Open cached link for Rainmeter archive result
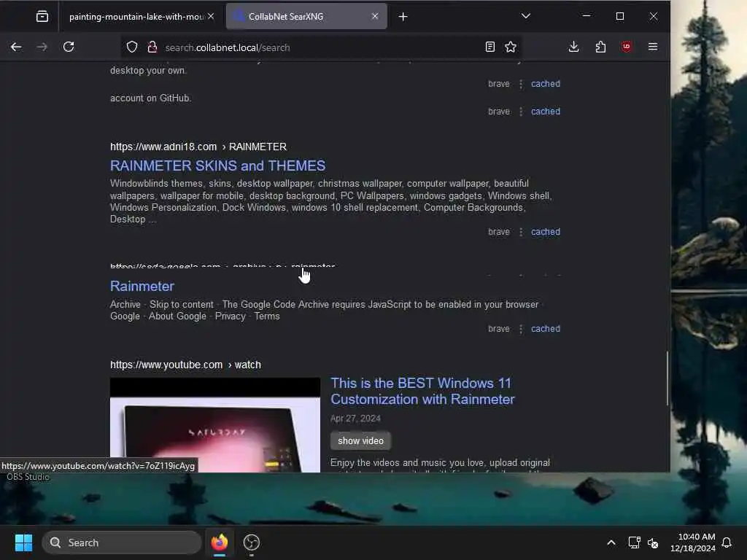The width and height of the screenshot is (747, 560). tap(546, 329)
